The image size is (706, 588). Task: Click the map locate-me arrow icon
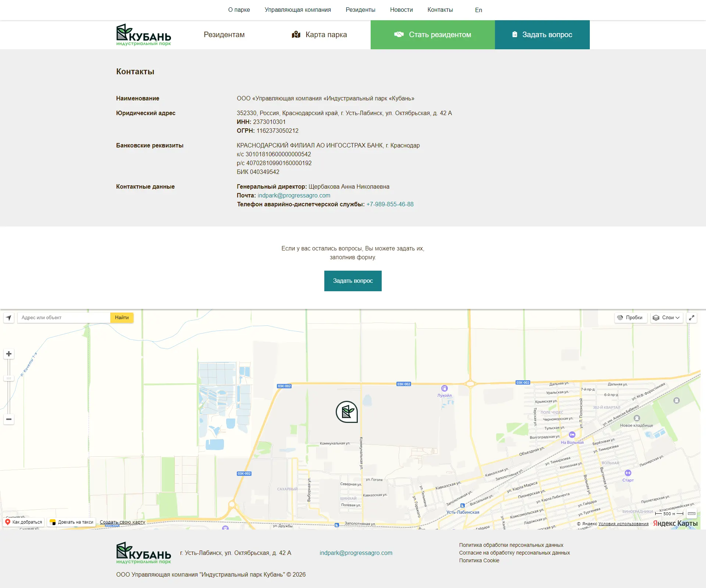point(9,318)
